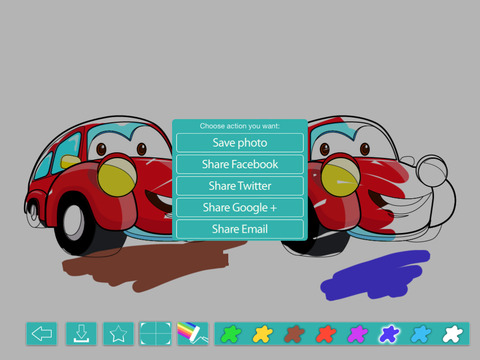Viewport: 480px width, 360px height.
Task: Select the rainbow brush tool
Action: click(193, 333)
